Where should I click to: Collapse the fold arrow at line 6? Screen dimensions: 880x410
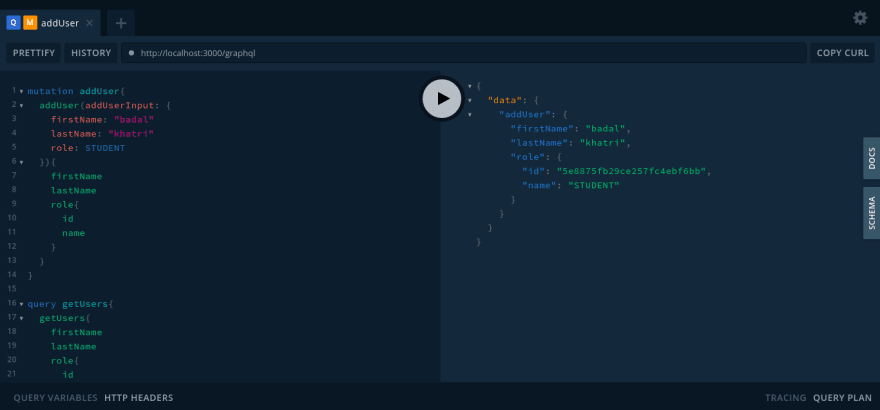tap(21, 162)
